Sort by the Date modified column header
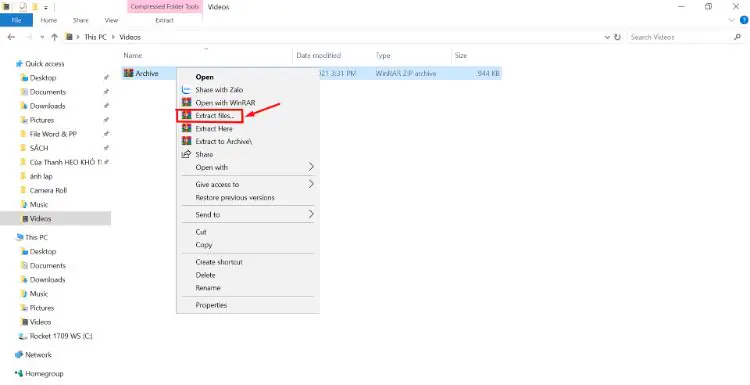 pos(319,55)
